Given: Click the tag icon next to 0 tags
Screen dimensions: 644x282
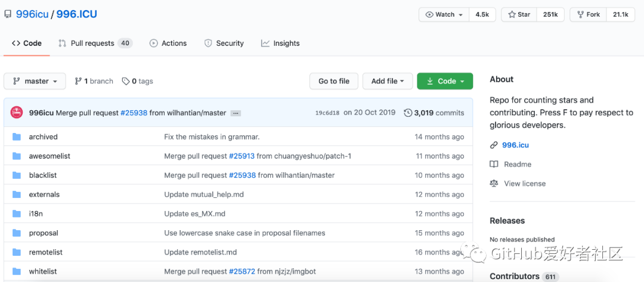Looking at the screenshot, I should click(x=126, y=81).
